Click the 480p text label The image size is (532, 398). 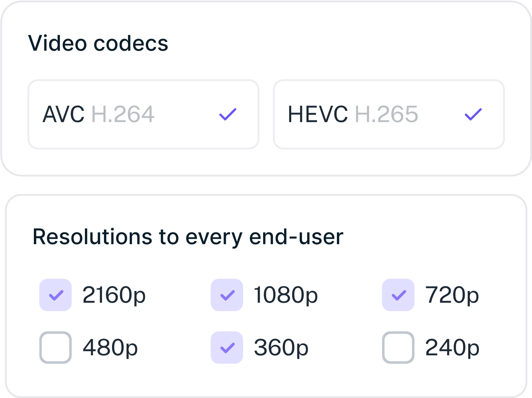pos(110,348)
